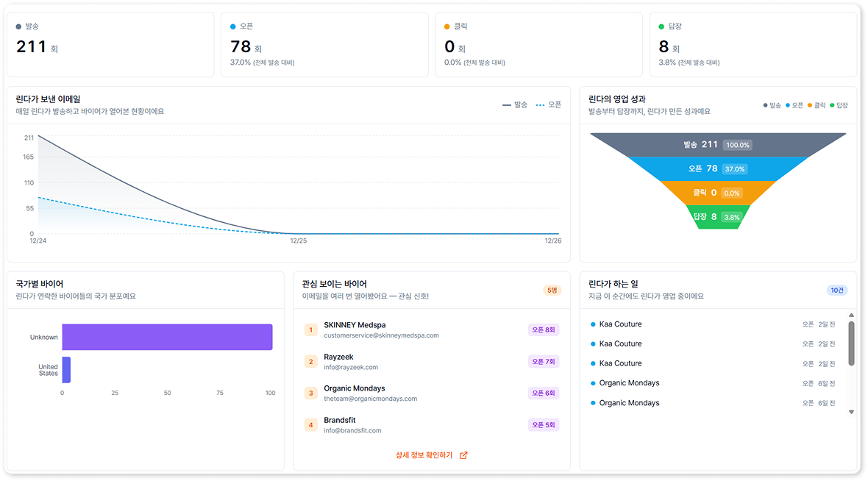
Task: Click the rank 3 badge beside Organic Mondays
Action: coord(310,393)
